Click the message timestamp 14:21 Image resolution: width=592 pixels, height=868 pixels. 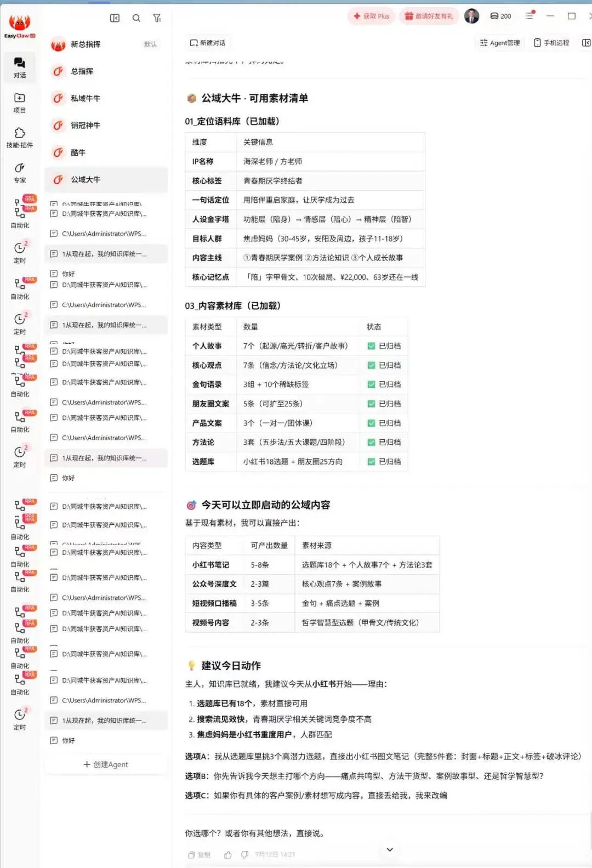point(275,854)
